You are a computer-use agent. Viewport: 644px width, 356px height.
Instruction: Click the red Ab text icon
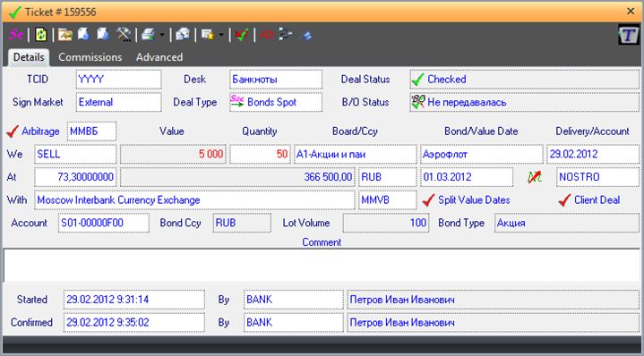point(267,35)
